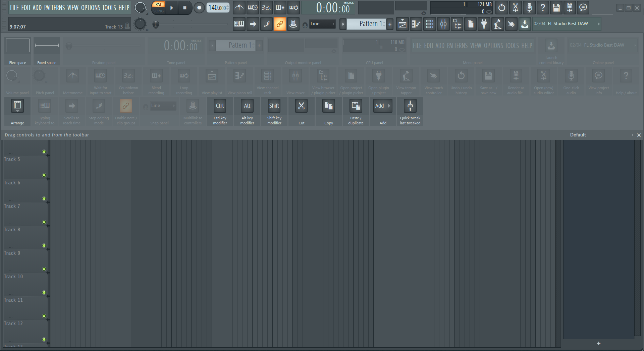Open the touch controller icon
The image size is (644, 351).
point(511,24)
